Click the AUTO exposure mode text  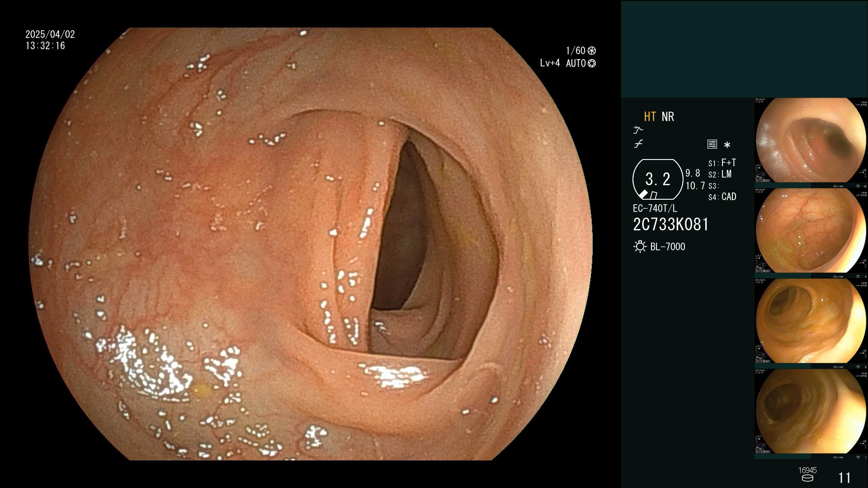click(576, 63)
